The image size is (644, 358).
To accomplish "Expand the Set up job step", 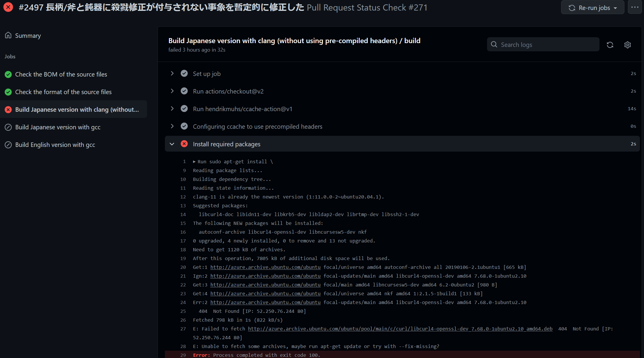I will [x=172, y=73].
